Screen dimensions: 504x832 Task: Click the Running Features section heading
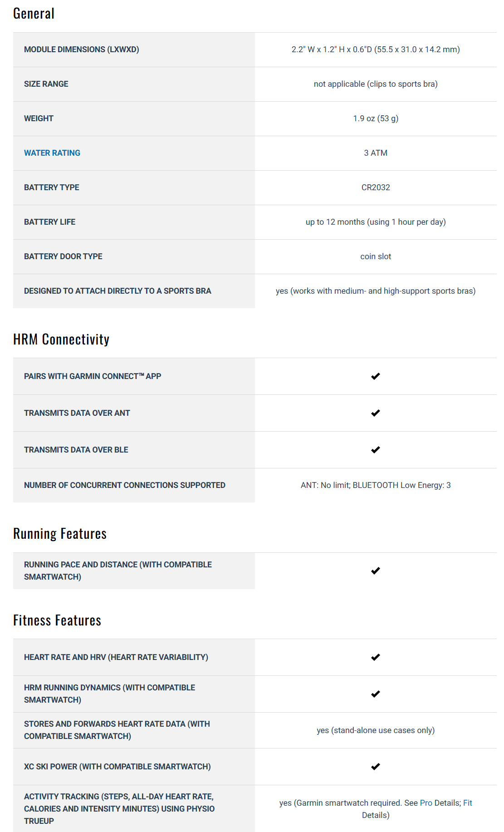pos(60,533)
